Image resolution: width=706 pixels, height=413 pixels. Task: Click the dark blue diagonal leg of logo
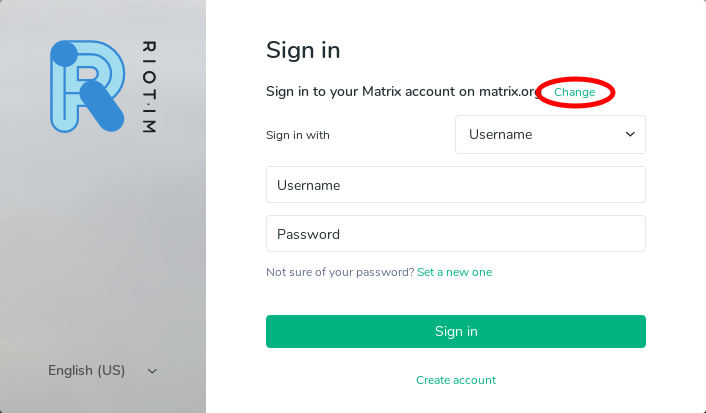tap(102, 106)
